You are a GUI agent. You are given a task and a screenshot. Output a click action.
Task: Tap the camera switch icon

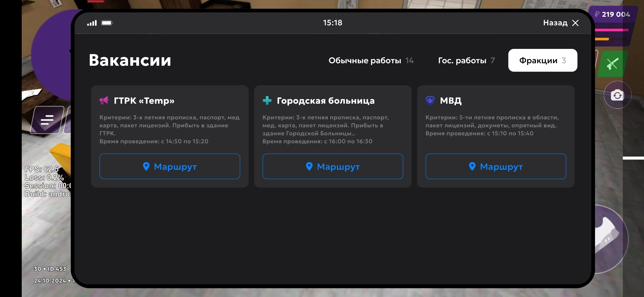pos(617,95)
